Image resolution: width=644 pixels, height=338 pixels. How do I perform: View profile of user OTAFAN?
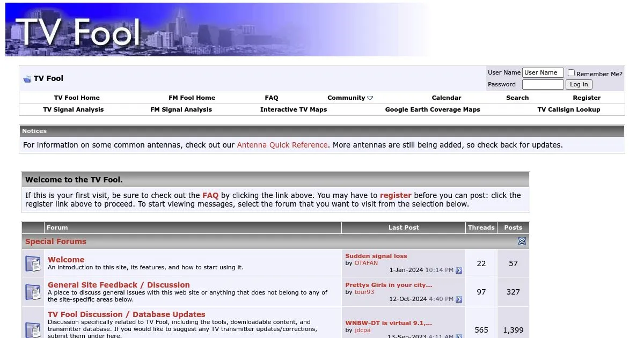click(x=366, y=263)
